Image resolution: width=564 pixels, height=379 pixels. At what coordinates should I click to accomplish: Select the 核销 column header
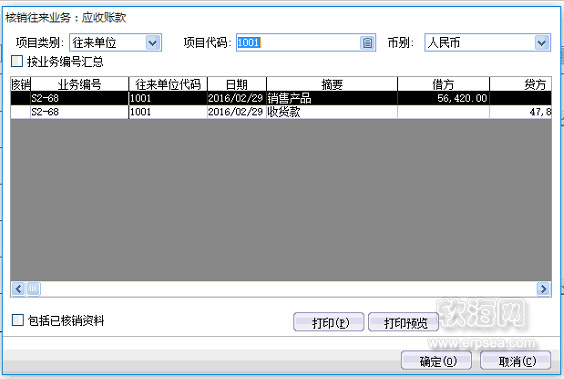(21, 85)
